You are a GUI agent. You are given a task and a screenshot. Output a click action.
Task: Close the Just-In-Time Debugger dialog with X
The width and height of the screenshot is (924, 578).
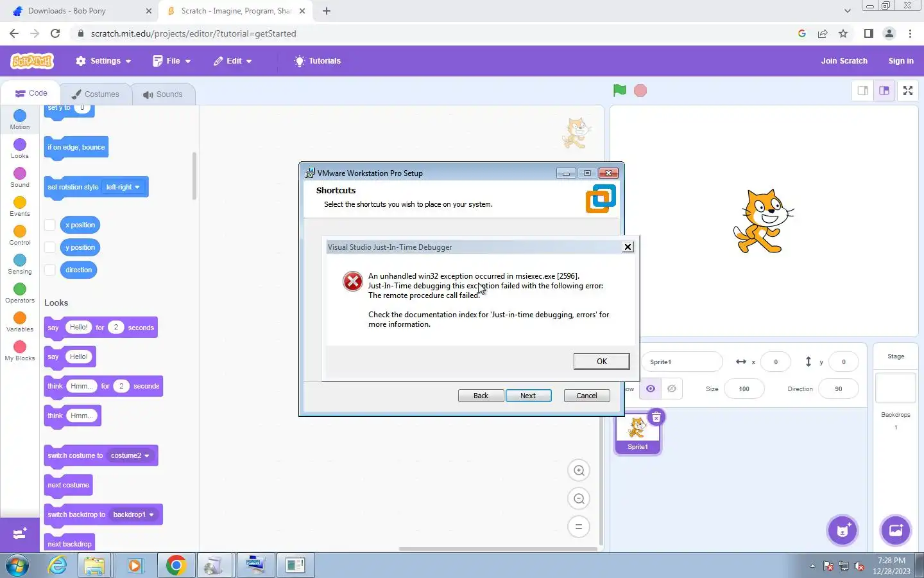point(628,247)
